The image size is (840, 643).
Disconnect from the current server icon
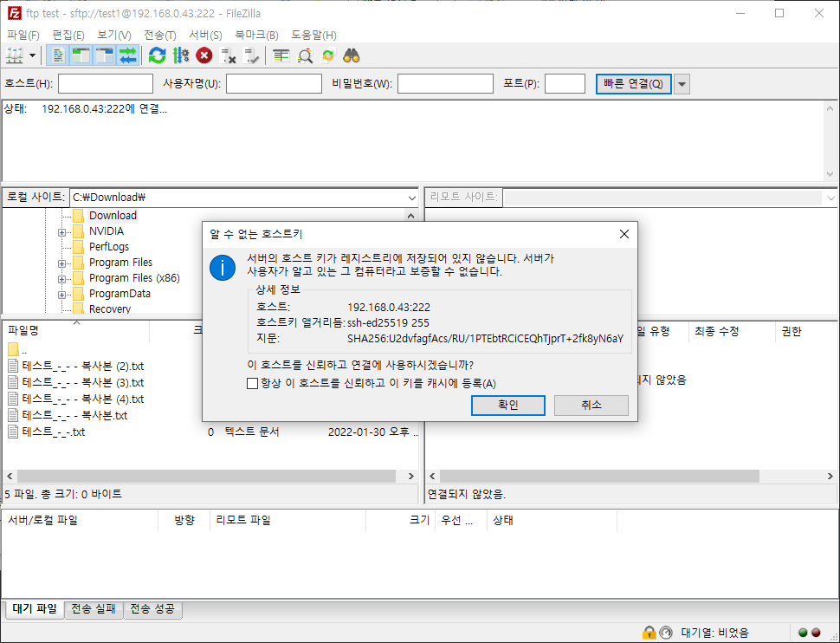[229, 55]
